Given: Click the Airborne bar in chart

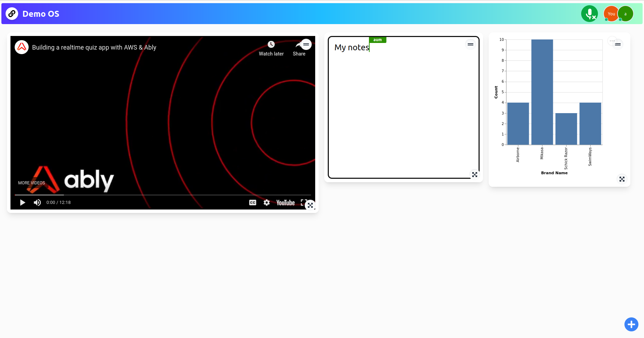Looking at the screenshot, I should (518, 124).
